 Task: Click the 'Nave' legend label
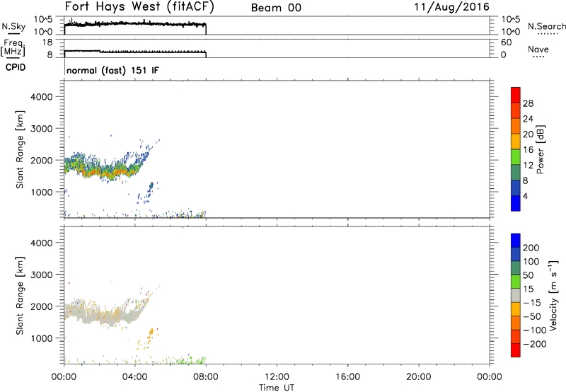(x=538, y=50)
